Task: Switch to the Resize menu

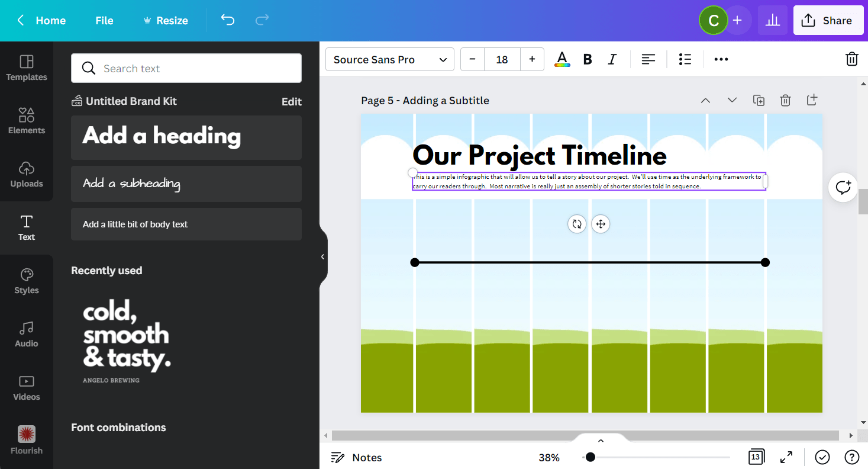Action: point(166,20)
